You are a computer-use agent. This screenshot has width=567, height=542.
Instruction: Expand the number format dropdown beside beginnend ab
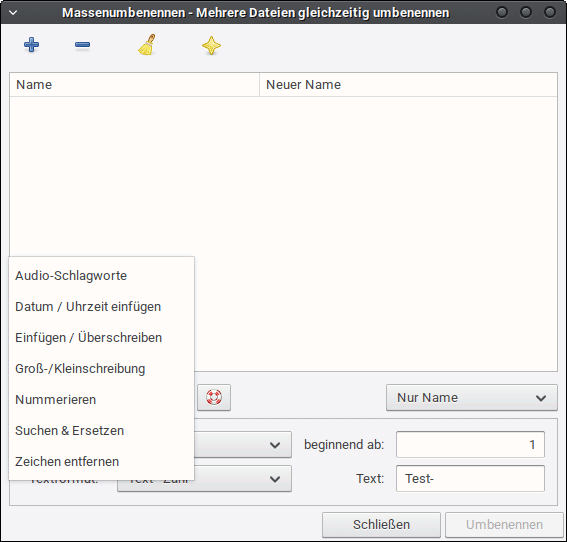(243, 445)
